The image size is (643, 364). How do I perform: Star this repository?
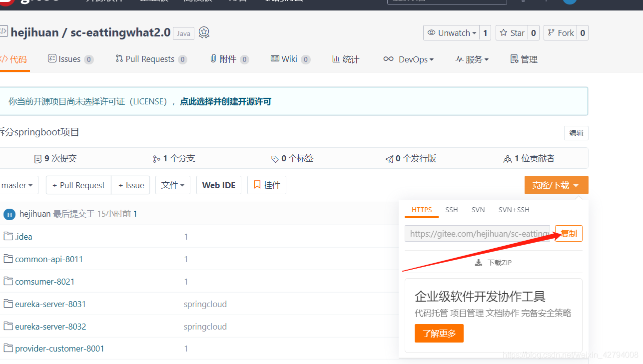pos(512,33)
